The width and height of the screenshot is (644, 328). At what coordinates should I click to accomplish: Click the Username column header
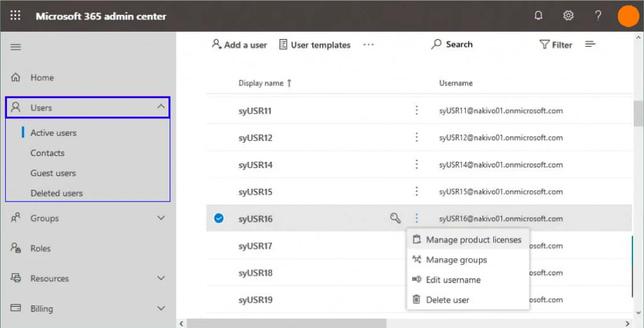pyautogui.click(x=456, y=83)
